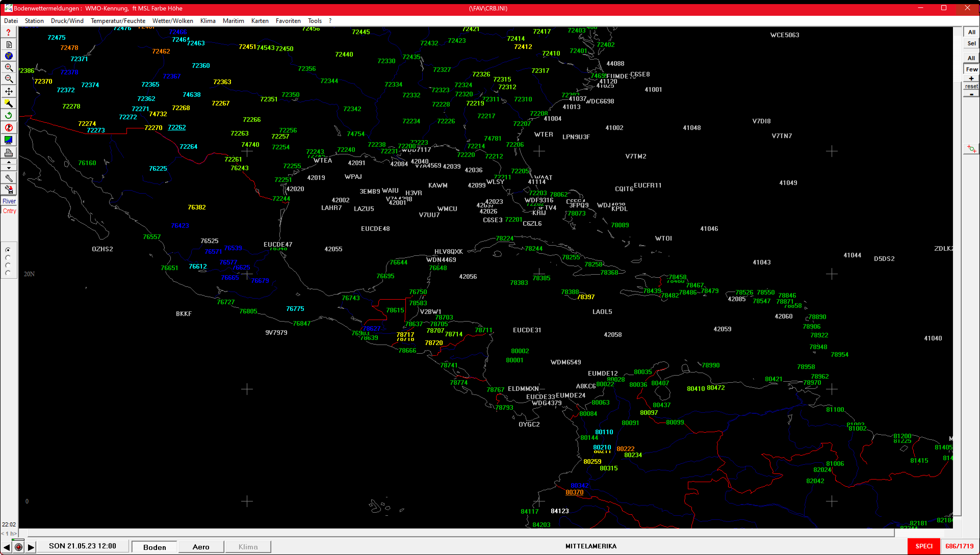Select the first radio button in sidebar
The width and height of the screenshot is (980, 555).
tap(8, 250)
